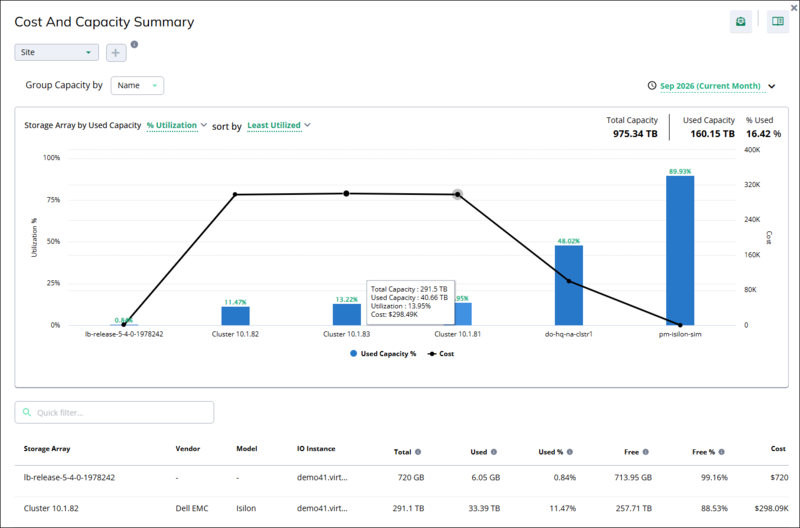The height and width of the screenshot is (528, 800).
Task: Open the % Utilization dropdown
Action: 177,125
